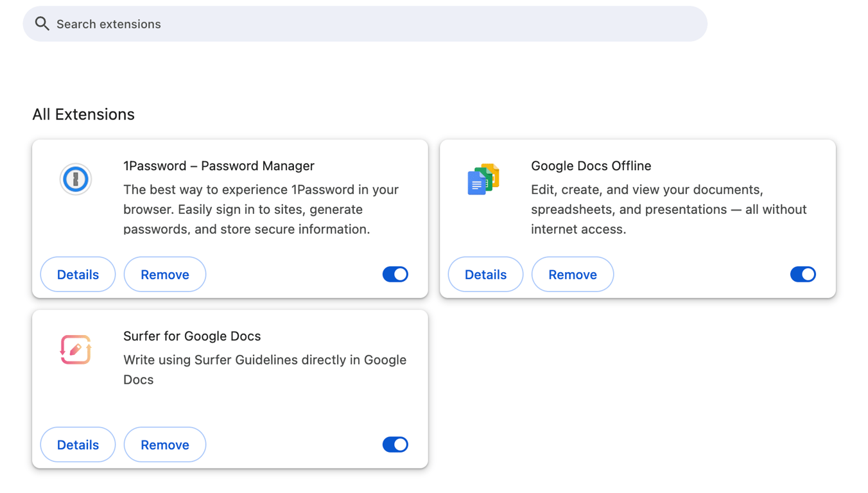This screenshot has width=868, height=493.
Task: Open Details for Surfer for Google Docs
Action: point(77,444)
